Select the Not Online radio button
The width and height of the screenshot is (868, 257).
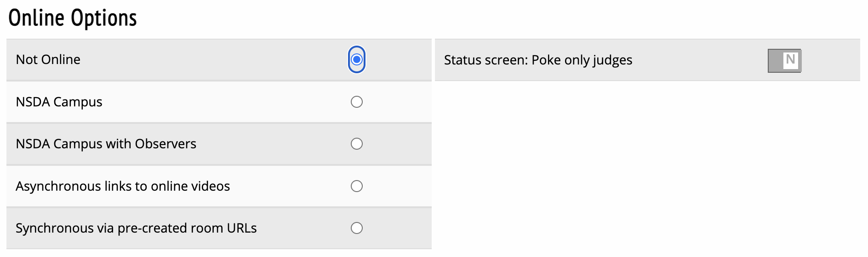coord(357,59)
